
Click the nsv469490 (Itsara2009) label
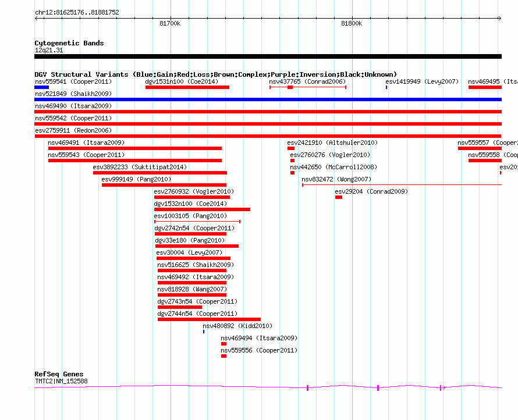73,106
